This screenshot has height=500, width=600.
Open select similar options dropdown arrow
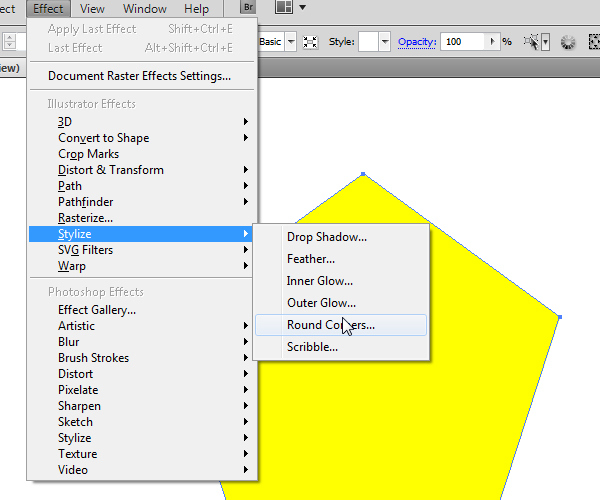[x=546, y=42]
